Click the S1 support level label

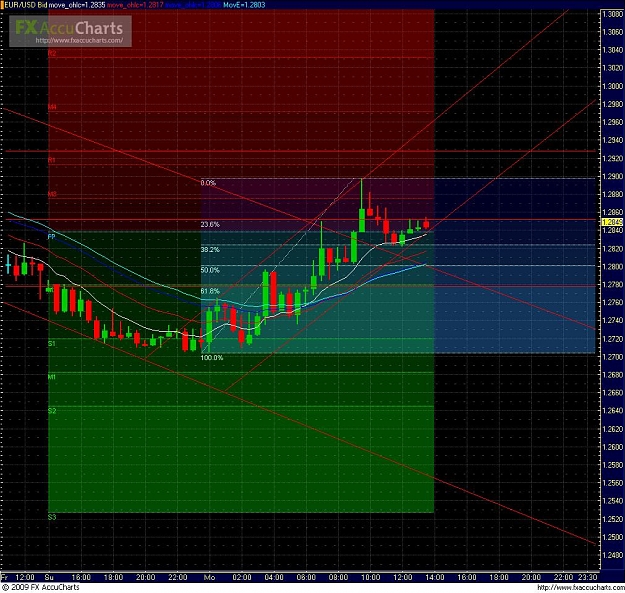click(x=51, y=344)
